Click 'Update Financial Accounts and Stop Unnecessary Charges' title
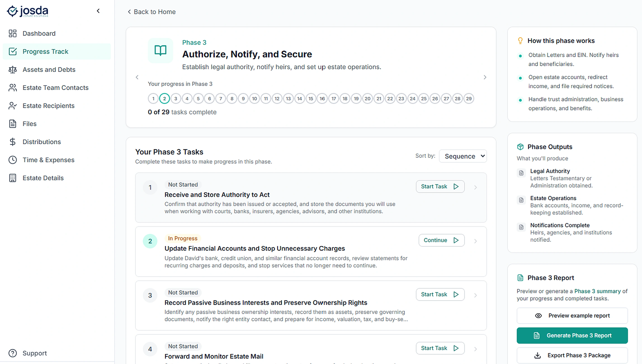 pos(255,248)
